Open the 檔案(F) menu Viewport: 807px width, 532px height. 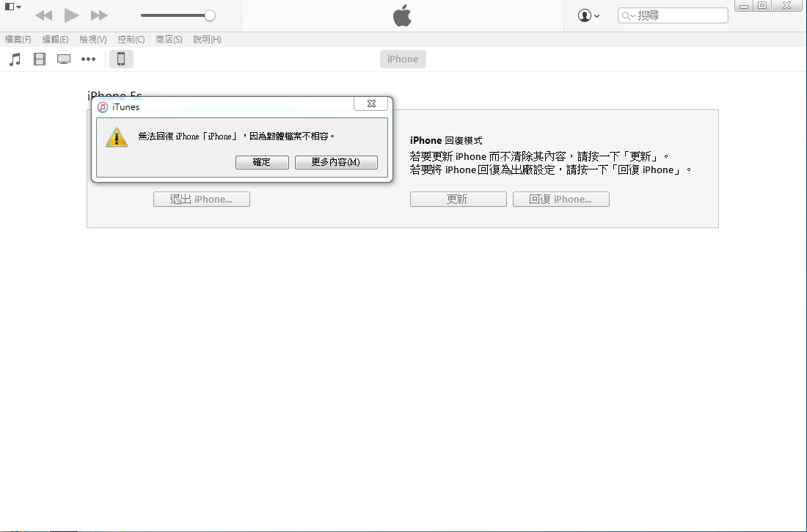tap(18, 39)
